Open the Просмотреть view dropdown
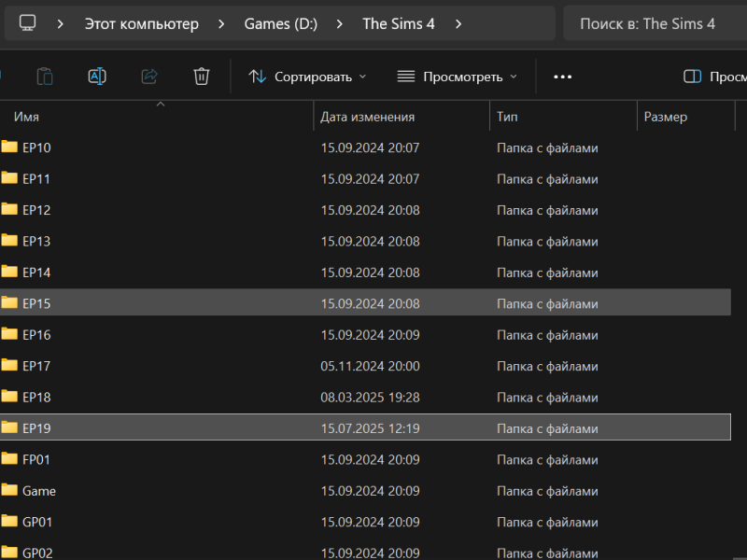Image resolution: width=747 pixels, height=560 pixels. (x=458, y=77)
